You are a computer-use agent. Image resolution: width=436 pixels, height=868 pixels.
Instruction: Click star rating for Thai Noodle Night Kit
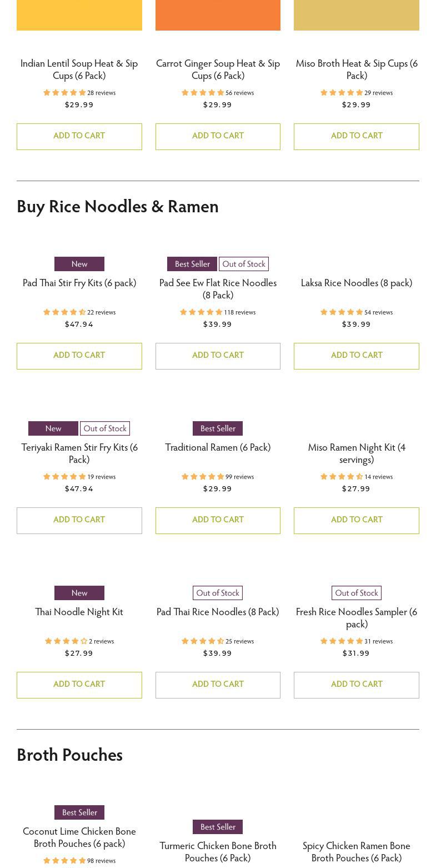[x=66, y=641]
